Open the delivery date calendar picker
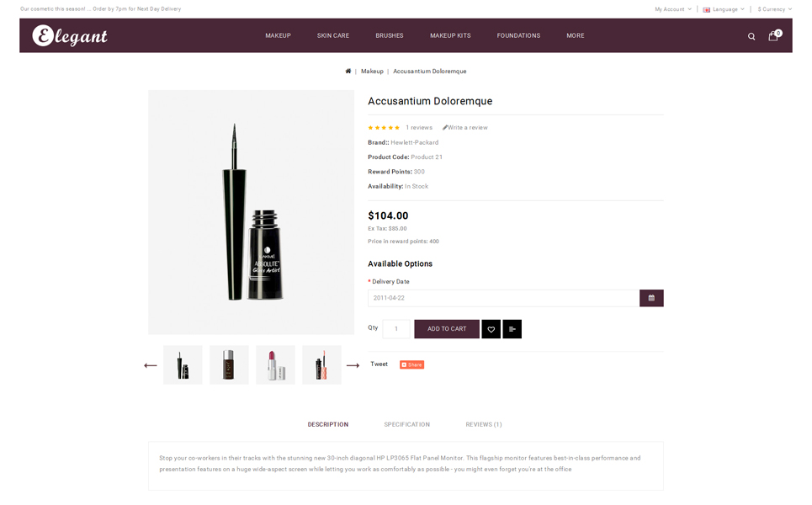This screenshot has width=812, height=505. 651,298
